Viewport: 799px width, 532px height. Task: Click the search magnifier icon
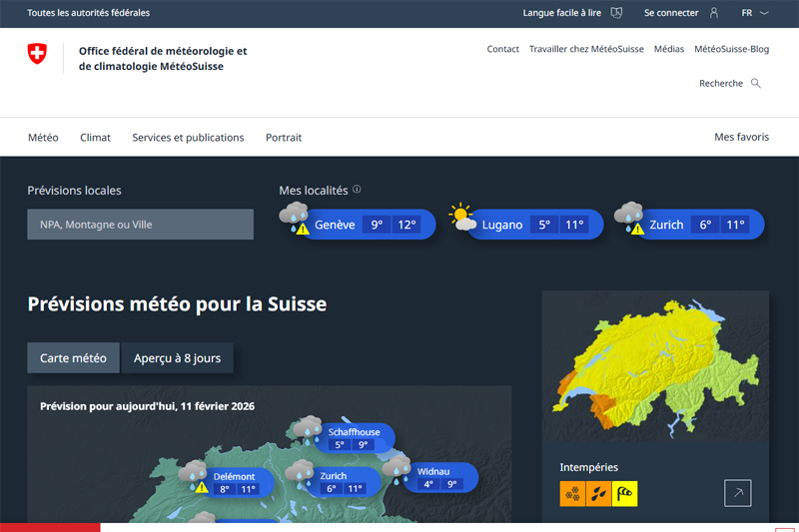(x=756, y=84)
